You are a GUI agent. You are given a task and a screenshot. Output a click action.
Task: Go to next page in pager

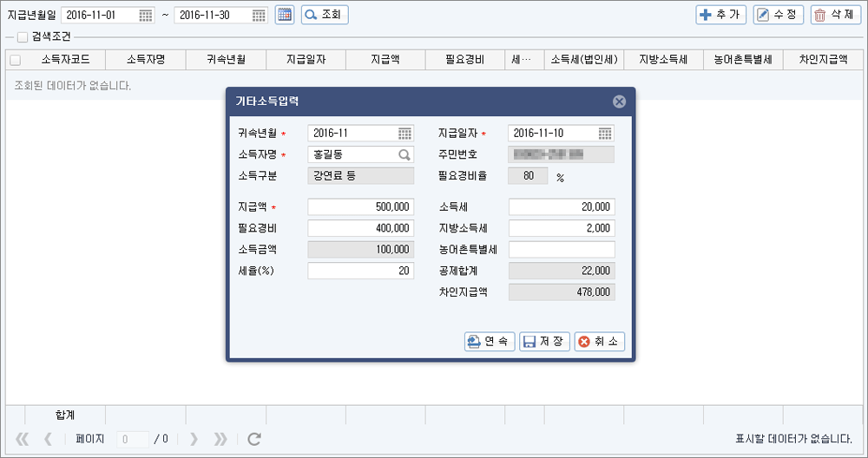click(194, 439)
